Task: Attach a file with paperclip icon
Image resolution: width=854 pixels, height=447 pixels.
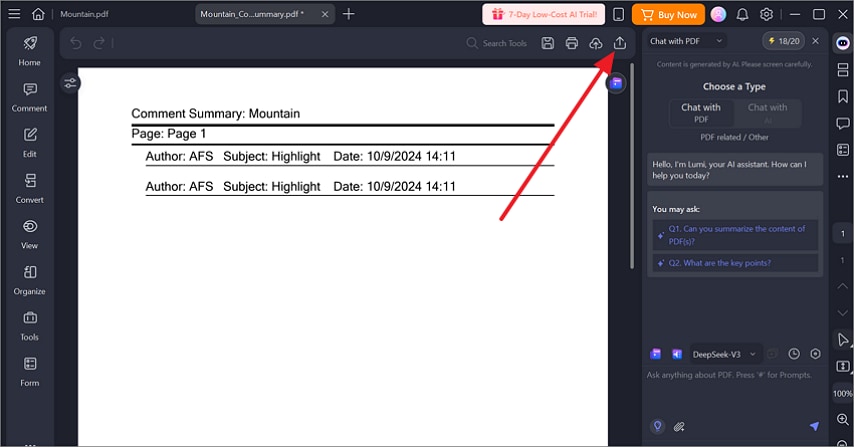Action: point(679,427)
